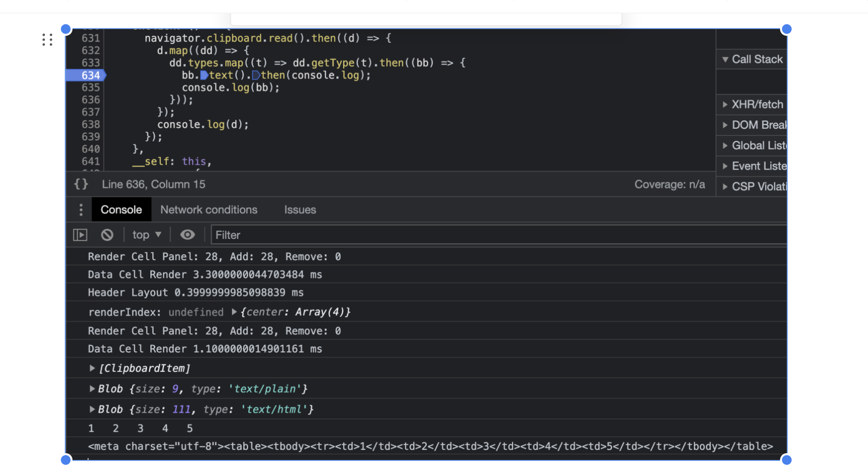868x474 pixels.
Task: Toggle the inline breakpoint before text()
Action: point(204,75)
